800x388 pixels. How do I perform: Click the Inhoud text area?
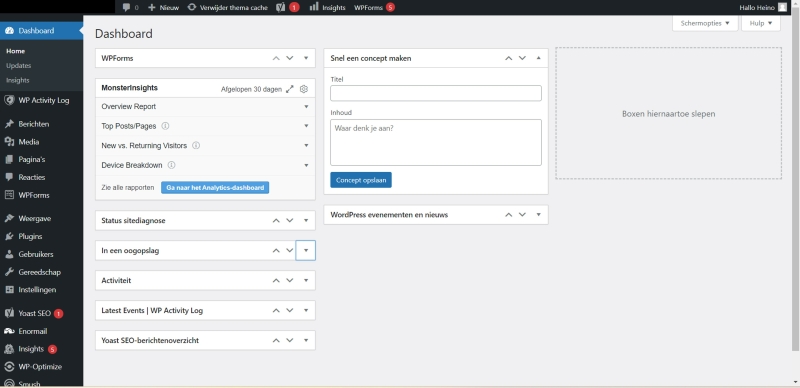(436, 142)
